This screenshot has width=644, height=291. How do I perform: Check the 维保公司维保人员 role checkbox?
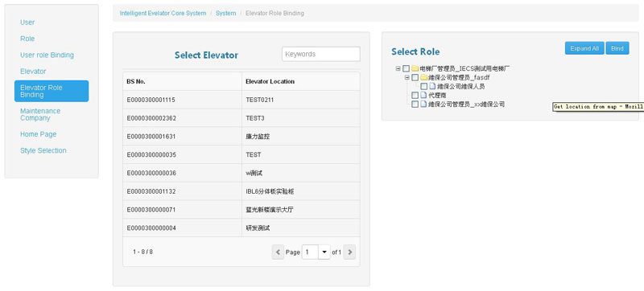coord(424,87)
